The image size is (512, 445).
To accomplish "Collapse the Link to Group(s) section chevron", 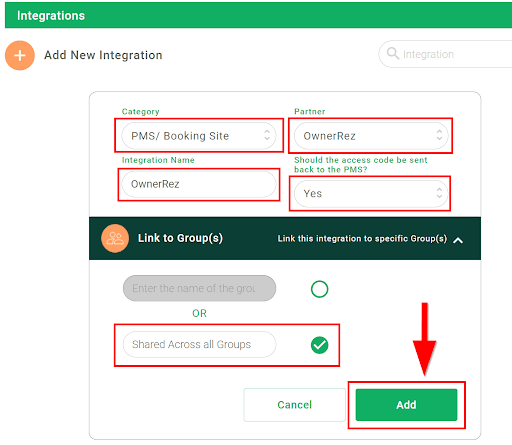I will tap(458, 240).
